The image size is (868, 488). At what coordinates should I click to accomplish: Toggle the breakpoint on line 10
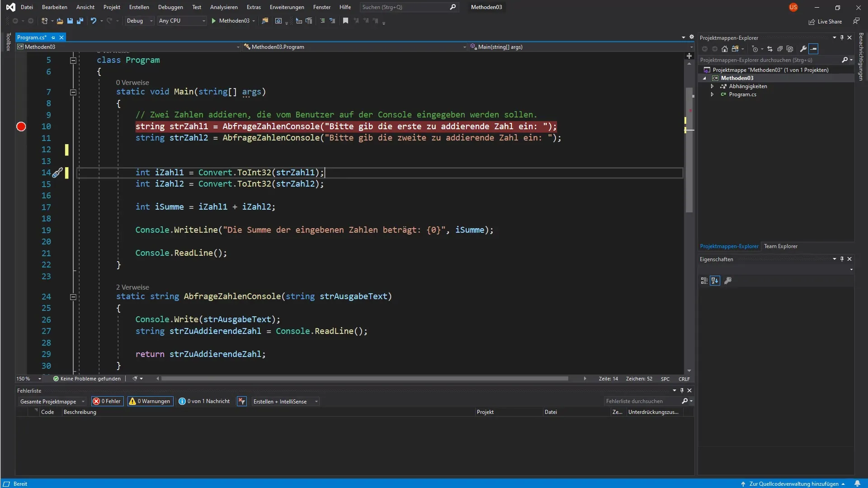point(21,127)
